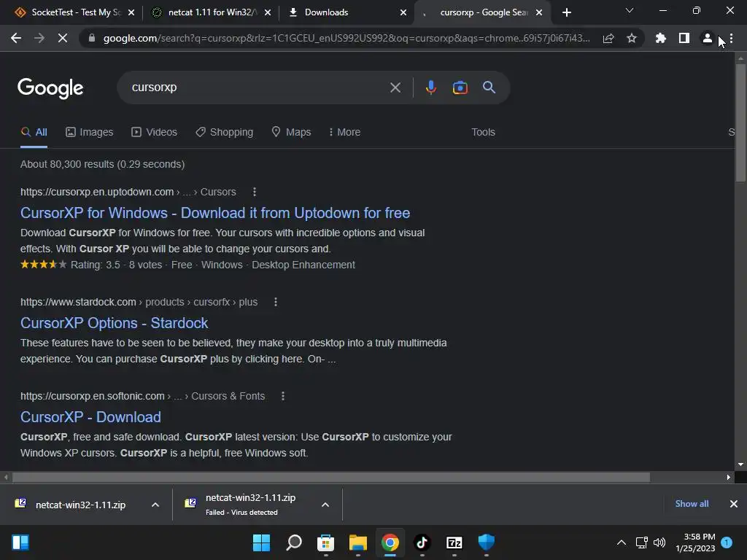The height and width of the screenshot is (560, 747).
Task: Close the cursorxp Google Search tab
Action: click(x=539, y=12)
